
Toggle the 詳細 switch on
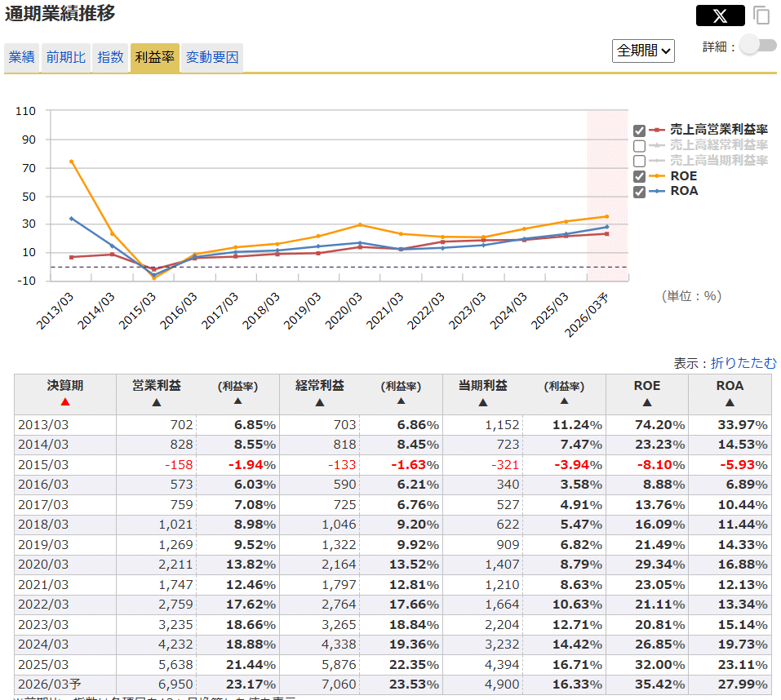click(x=758, y=46)
